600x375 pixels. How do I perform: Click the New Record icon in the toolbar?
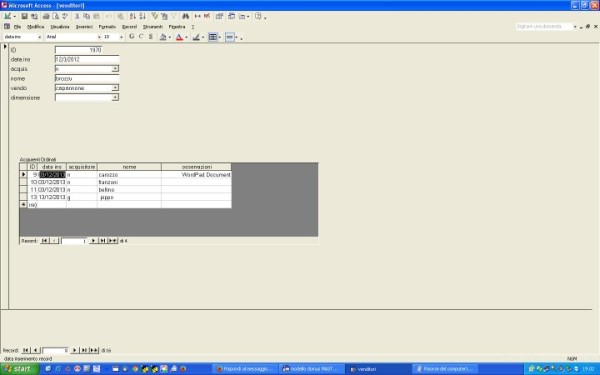(197, 16)
